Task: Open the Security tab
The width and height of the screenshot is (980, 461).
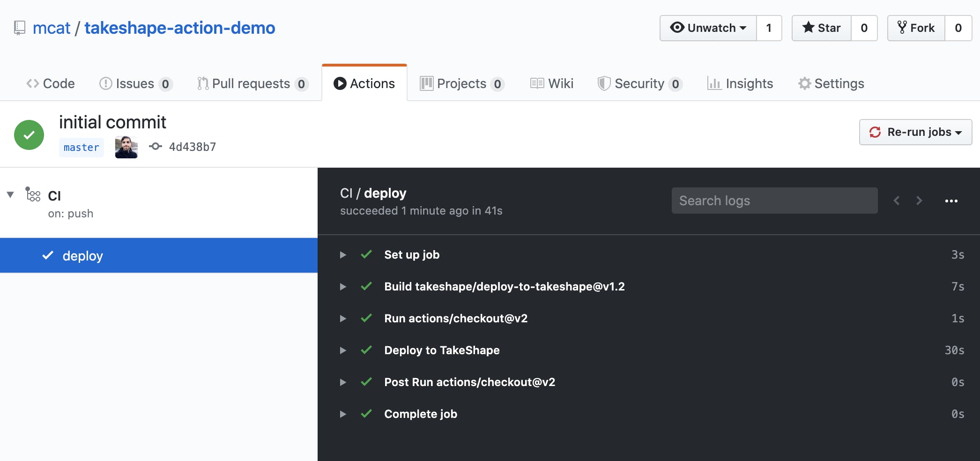Action: click(640, 83)
